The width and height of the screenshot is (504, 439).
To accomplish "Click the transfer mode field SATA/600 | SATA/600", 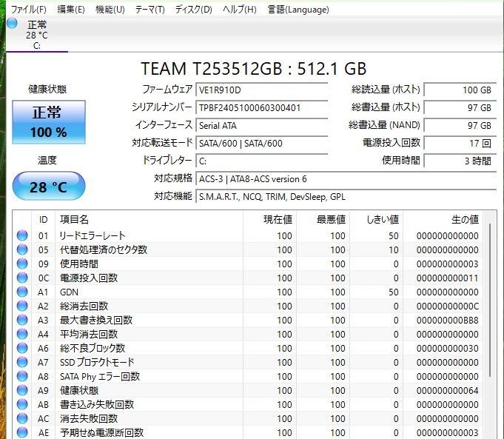I will 262,143.
